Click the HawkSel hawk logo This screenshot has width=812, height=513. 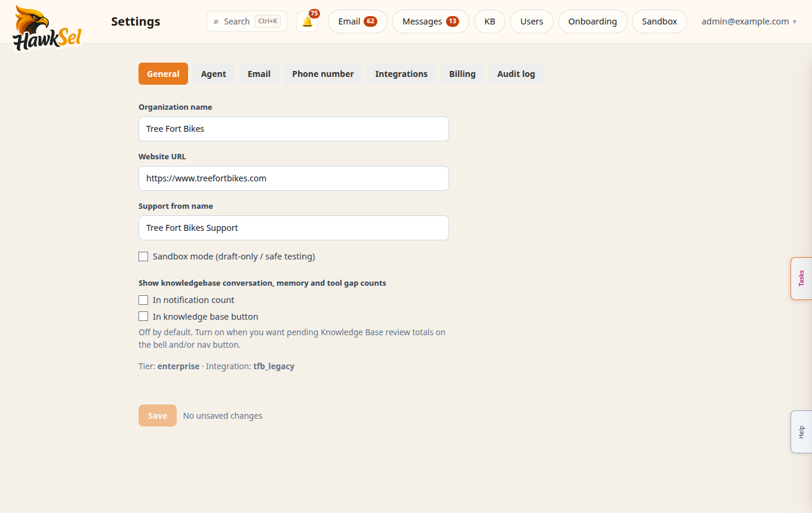pos(47,28)
